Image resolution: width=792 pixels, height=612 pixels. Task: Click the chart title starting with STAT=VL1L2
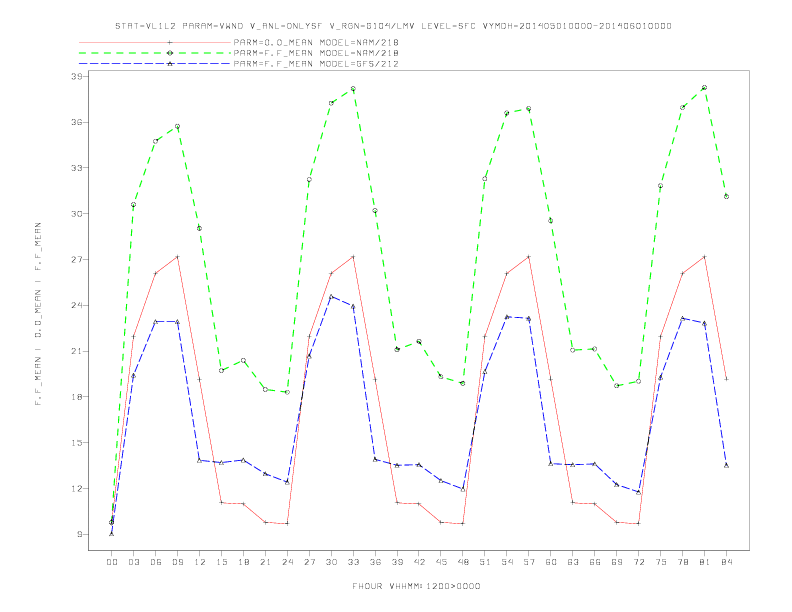pyautogui.click(x=393, y=26)
